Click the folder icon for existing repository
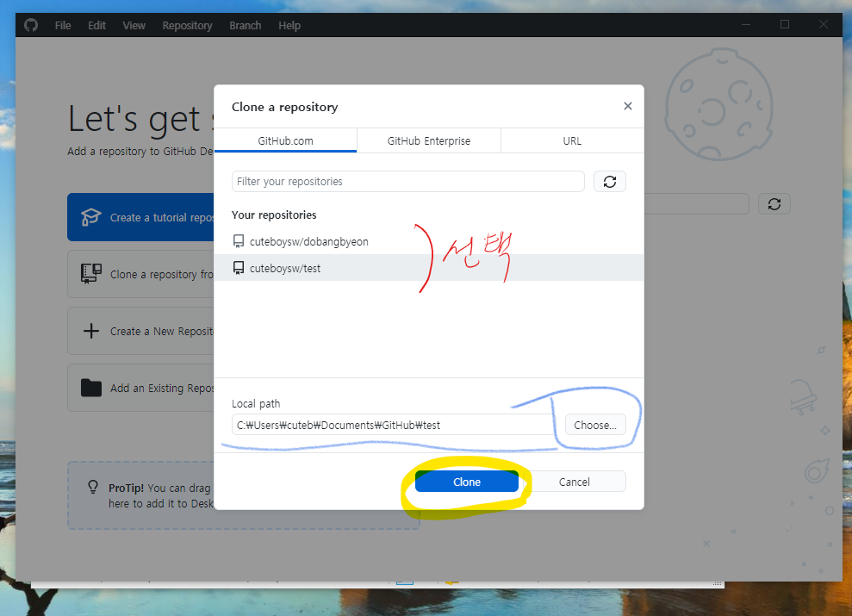The height and width of the screenshot is (616, 852). (x=91, y=388)
